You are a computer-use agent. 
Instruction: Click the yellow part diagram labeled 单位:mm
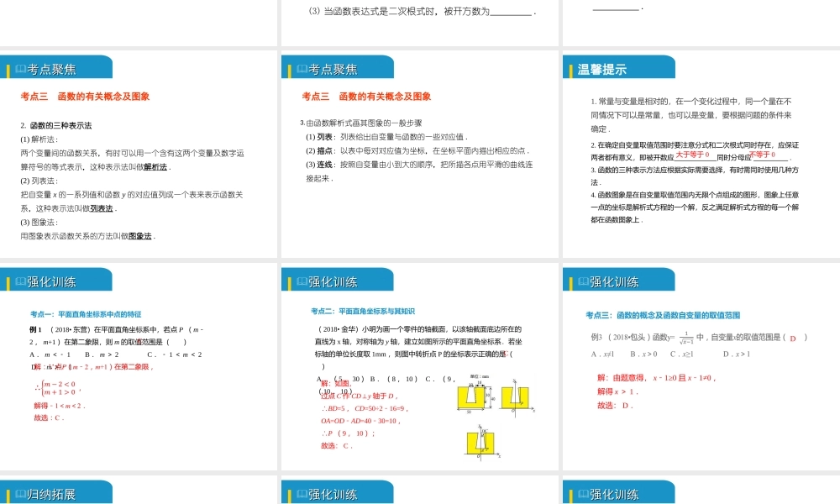pos(474,396)
